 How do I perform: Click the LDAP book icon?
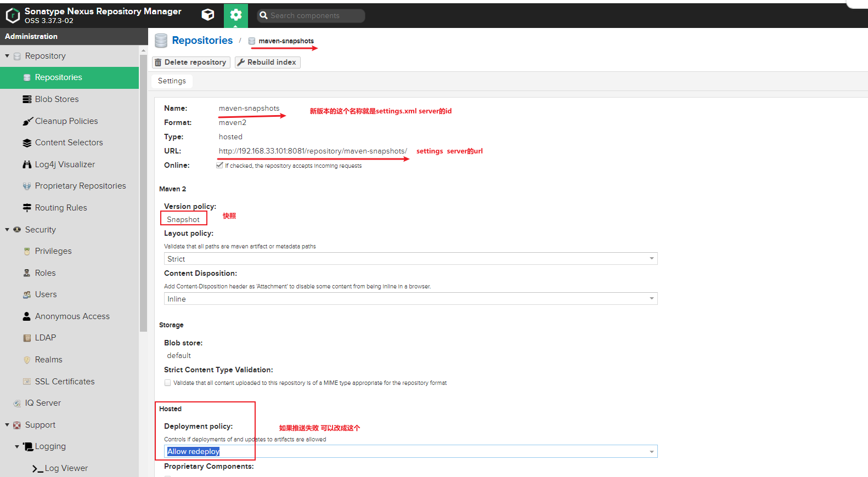[27, 338]
